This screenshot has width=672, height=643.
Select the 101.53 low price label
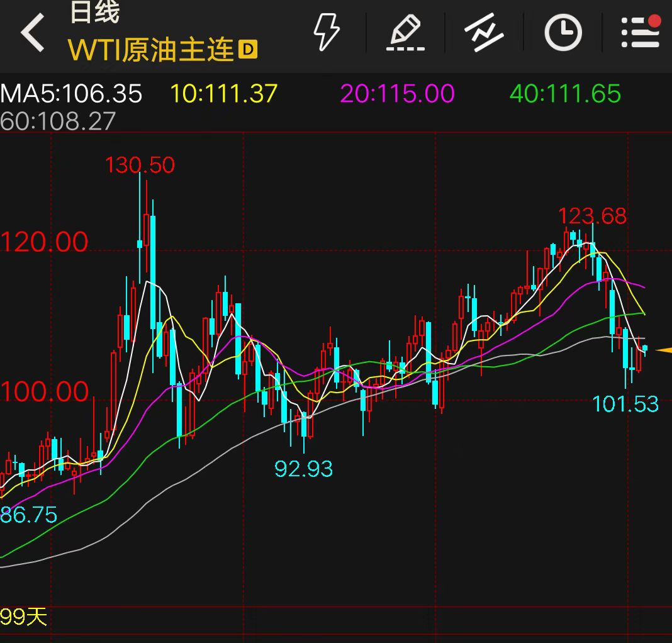[x=625, y=404]
